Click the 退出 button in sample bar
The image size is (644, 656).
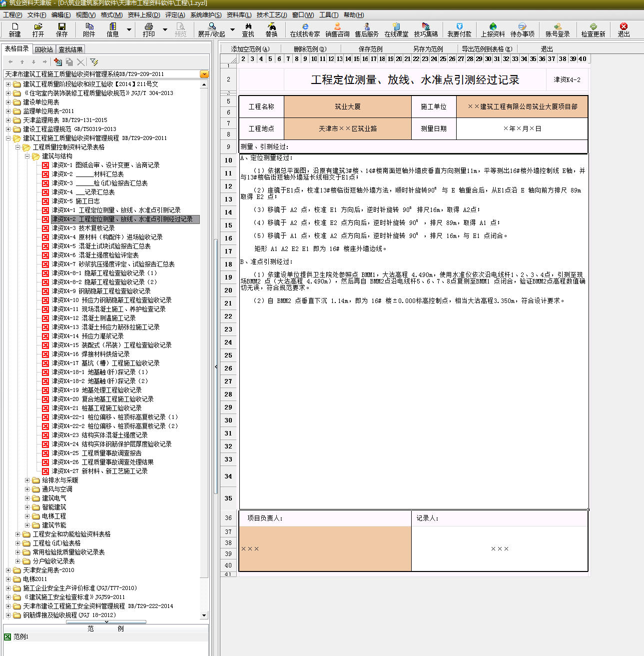(547, 49)
